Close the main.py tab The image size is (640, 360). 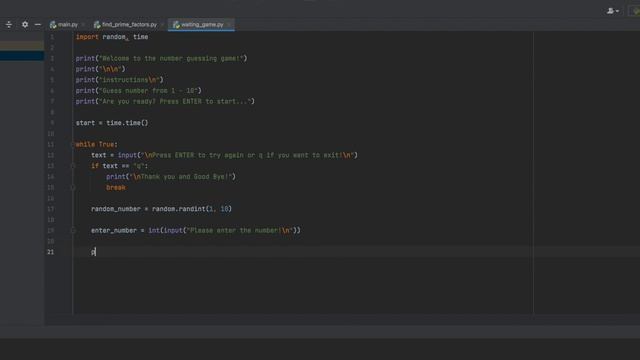pos(83,25)
